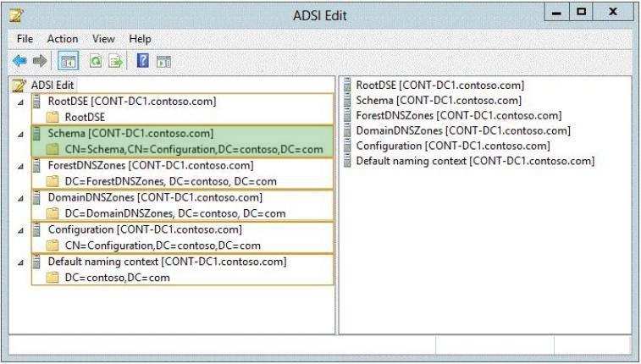Click folder icon beside DC=DomainDNSZones container

click(x=52, y=213)
